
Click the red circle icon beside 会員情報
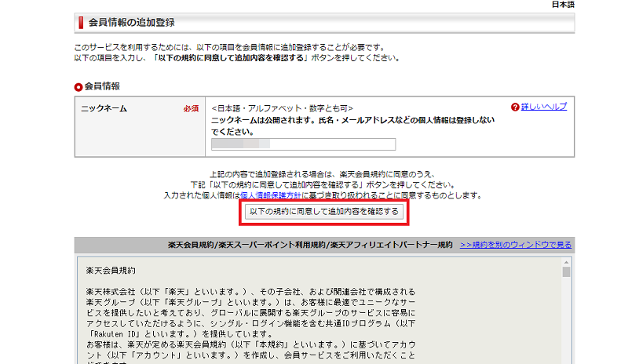click(78, 86)
